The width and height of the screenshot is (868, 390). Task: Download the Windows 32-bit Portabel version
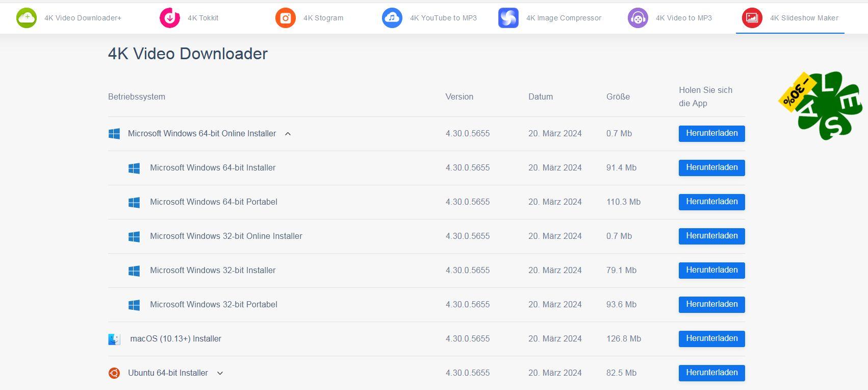pyautogui.click(x=711, y=305)
